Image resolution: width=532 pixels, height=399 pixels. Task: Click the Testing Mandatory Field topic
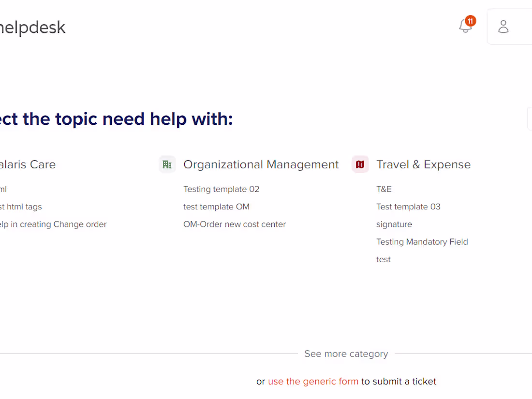pos(422,242)
